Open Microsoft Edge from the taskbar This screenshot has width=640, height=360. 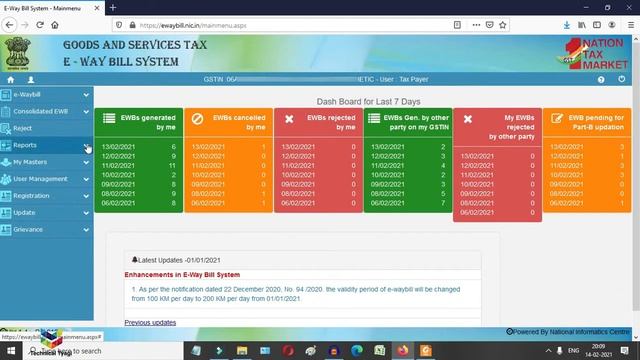click(357, 351)
